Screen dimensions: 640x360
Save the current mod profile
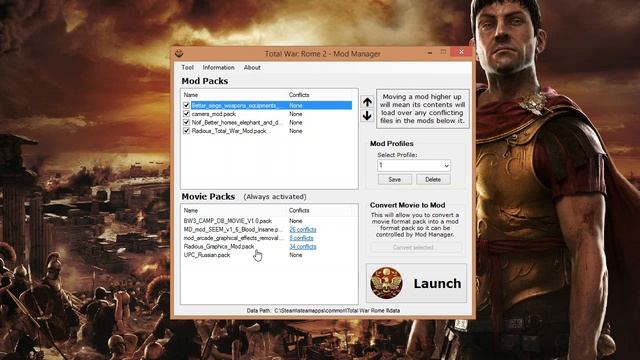(x=394, y=180)
